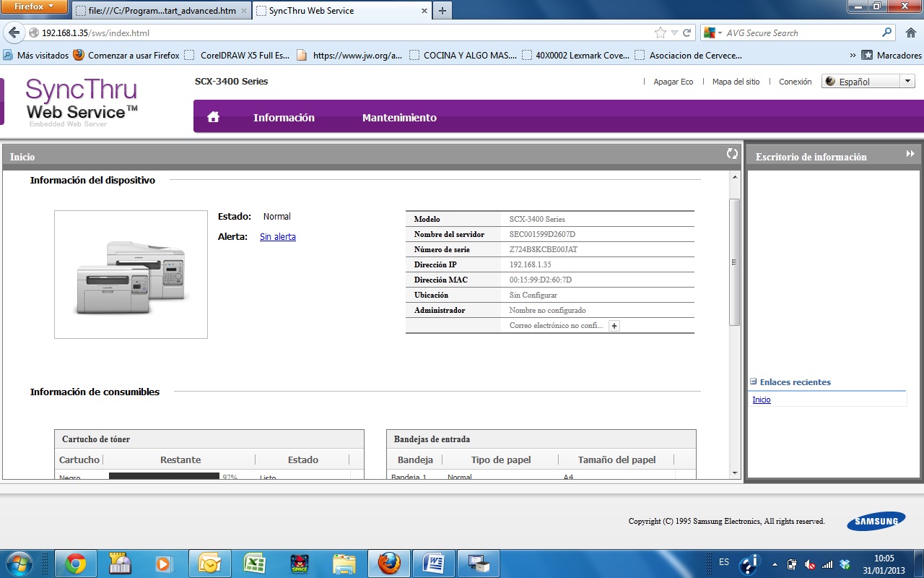Click the Sin alerta link
924x578 pixels.
coord(278,236)
